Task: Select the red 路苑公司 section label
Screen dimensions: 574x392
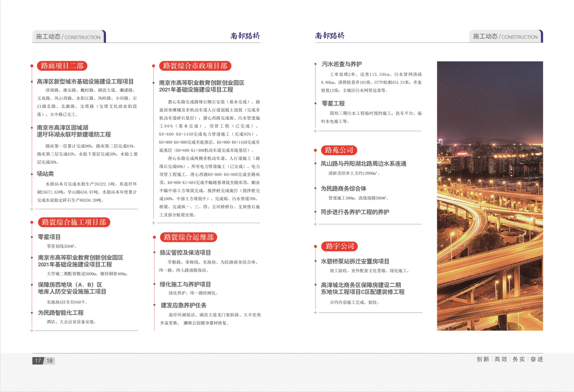Action: point(339,150)
